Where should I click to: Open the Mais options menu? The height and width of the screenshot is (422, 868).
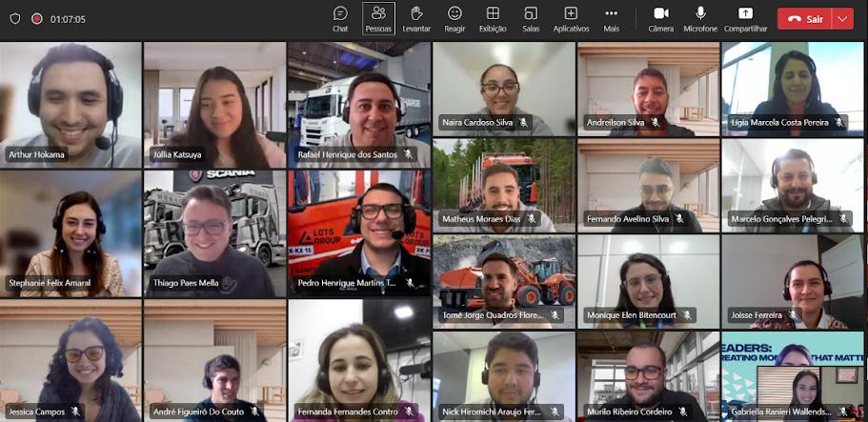coord(611,19)
